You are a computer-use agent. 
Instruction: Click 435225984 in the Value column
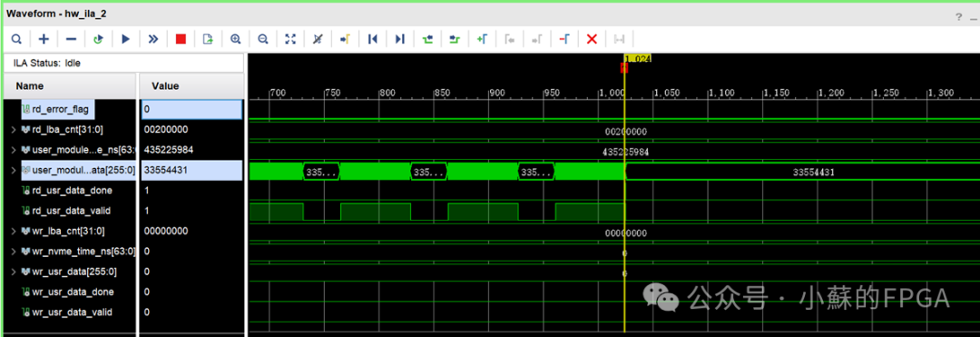tap(168, 150)
